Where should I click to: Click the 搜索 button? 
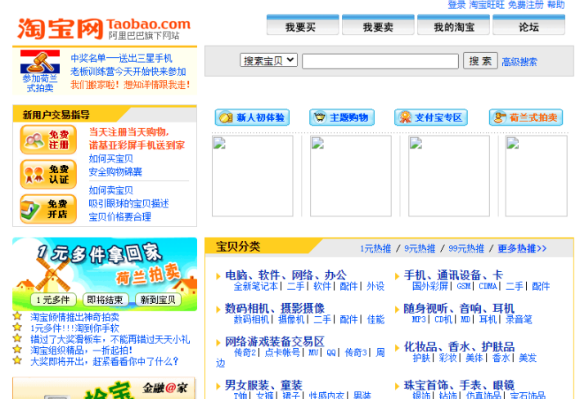point(480,60)
